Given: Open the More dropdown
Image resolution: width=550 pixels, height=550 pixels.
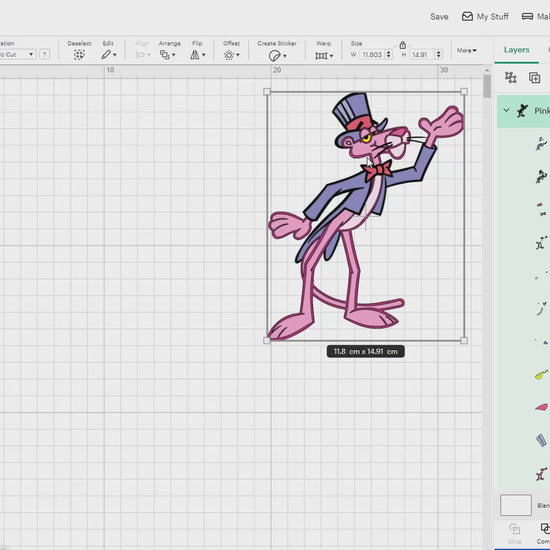Looking at the screenshot, I should (467, 51).
